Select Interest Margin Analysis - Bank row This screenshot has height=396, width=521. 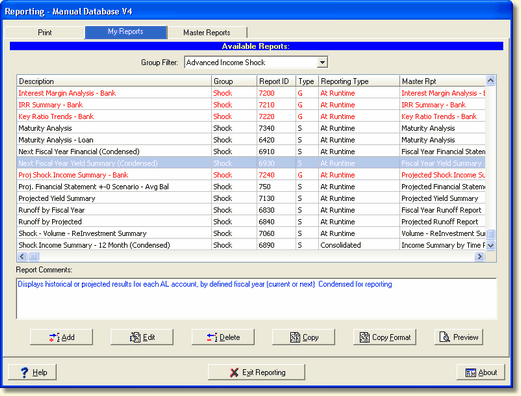pos(251,93)
